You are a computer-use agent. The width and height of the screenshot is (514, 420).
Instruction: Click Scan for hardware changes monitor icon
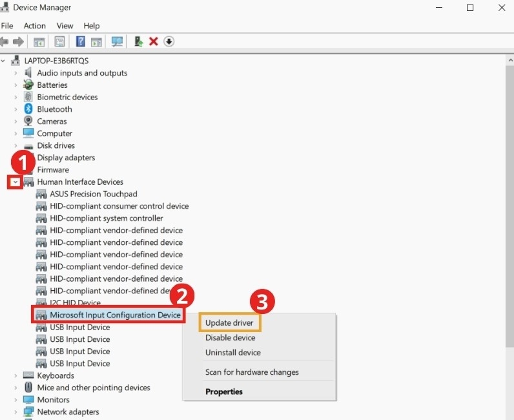[x=117, y=41]
